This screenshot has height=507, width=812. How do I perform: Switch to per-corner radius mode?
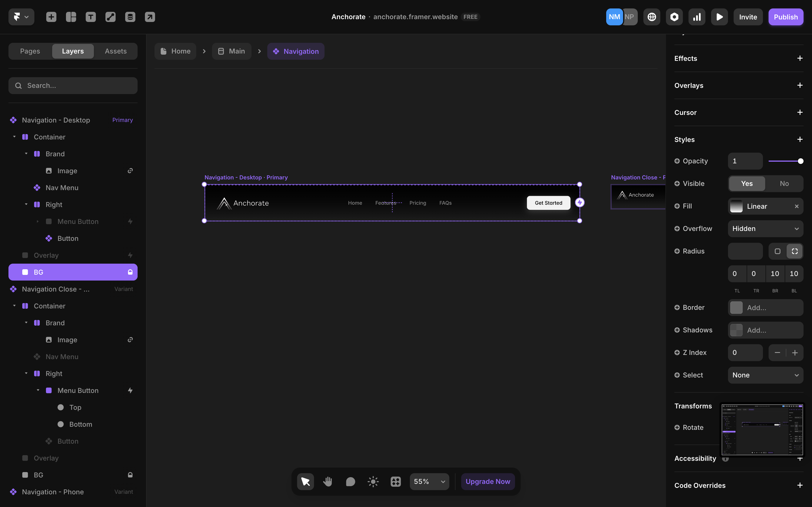pyautogui.click(x=795, y=251)
